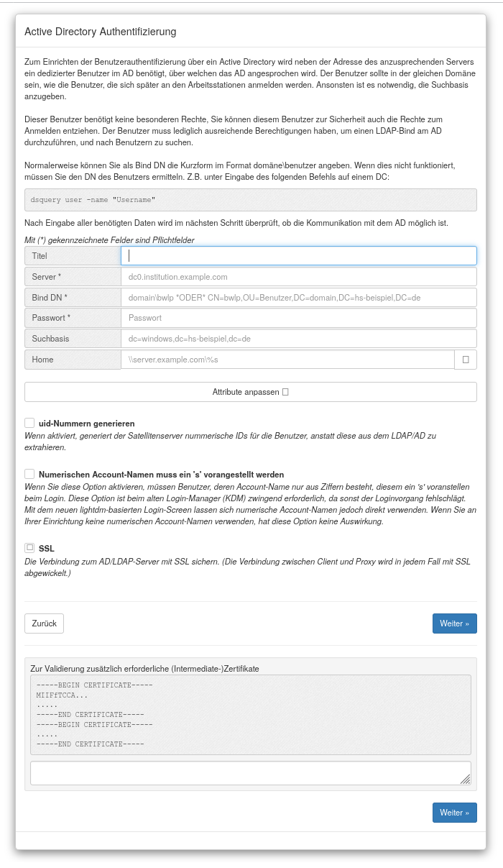Click into the Server address field
The height and width of the screenshot is (868, 503).
click(298, 277)
